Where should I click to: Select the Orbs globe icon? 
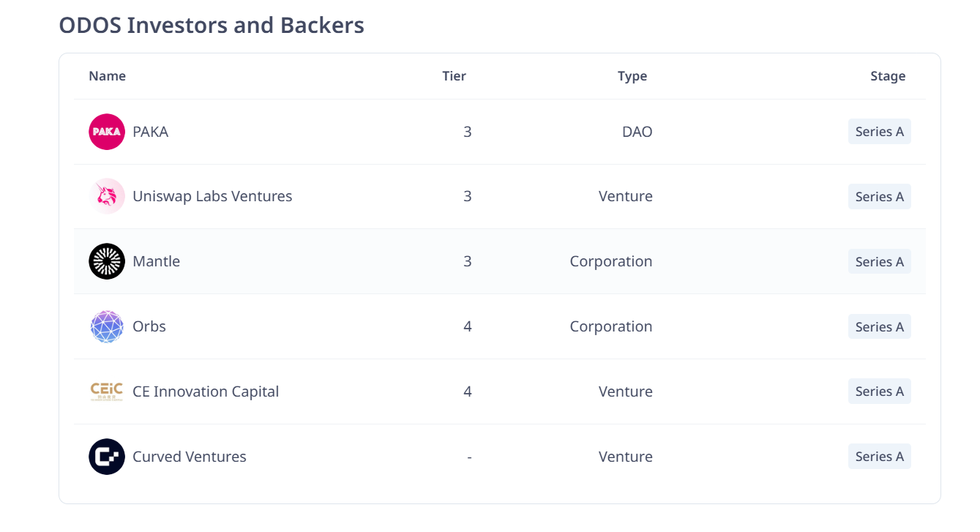(x=107, y=326)
